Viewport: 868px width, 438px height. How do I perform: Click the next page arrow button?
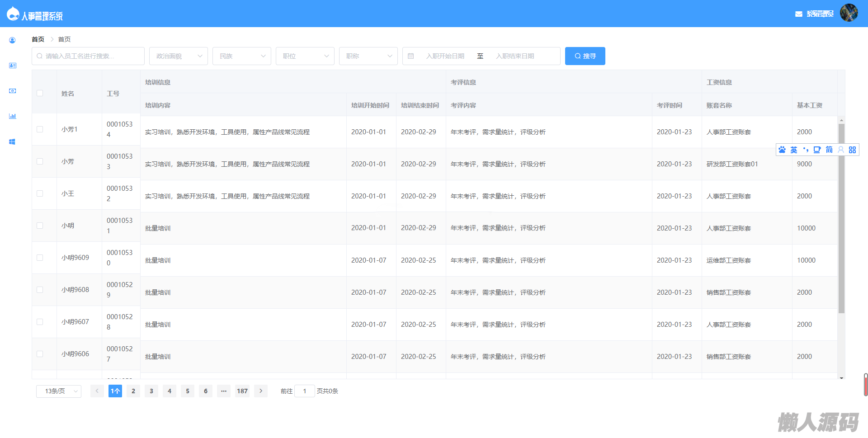[261, 391]
